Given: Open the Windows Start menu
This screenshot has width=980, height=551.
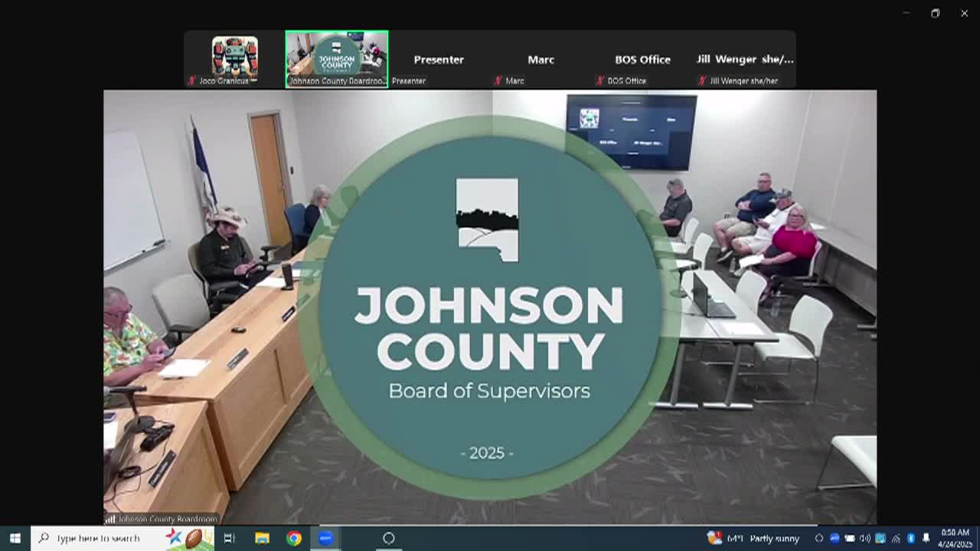Looking at the screenshot, I should (15, 538).
